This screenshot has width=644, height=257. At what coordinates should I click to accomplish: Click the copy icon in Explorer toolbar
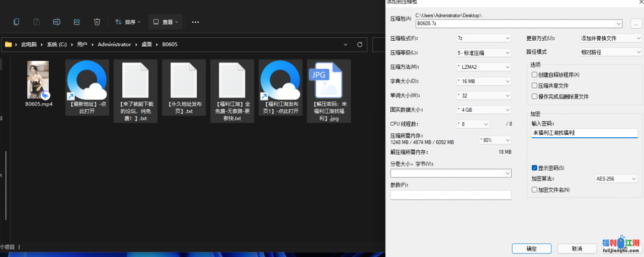17,22
